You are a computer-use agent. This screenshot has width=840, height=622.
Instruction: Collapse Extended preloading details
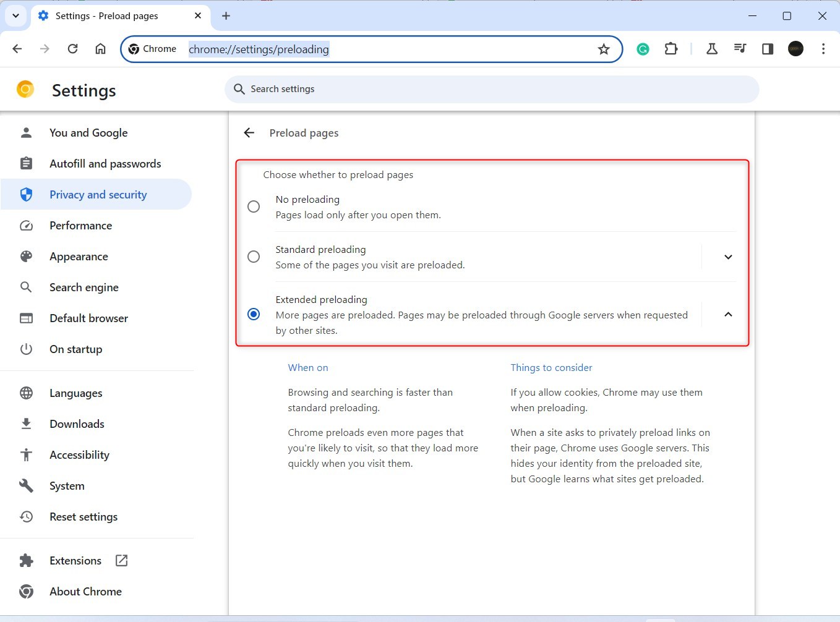tap(728, 314)
